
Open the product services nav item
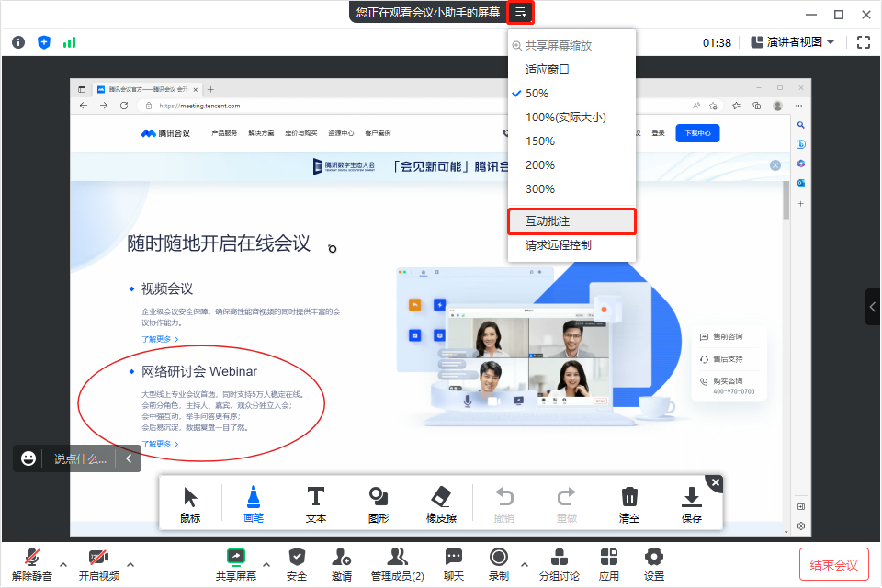(224, 133)
